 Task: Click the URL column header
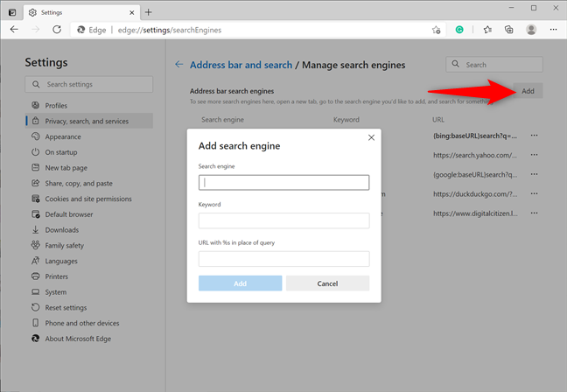click(x=437, y=119)
